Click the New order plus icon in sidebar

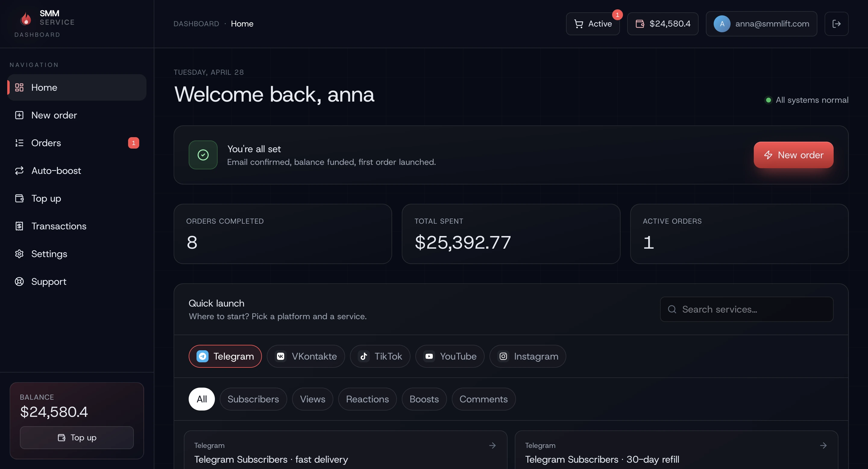(19, 115)
